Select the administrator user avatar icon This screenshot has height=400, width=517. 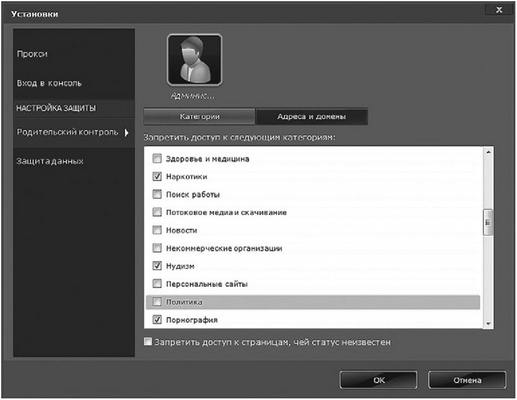click(x=195, y=60)
